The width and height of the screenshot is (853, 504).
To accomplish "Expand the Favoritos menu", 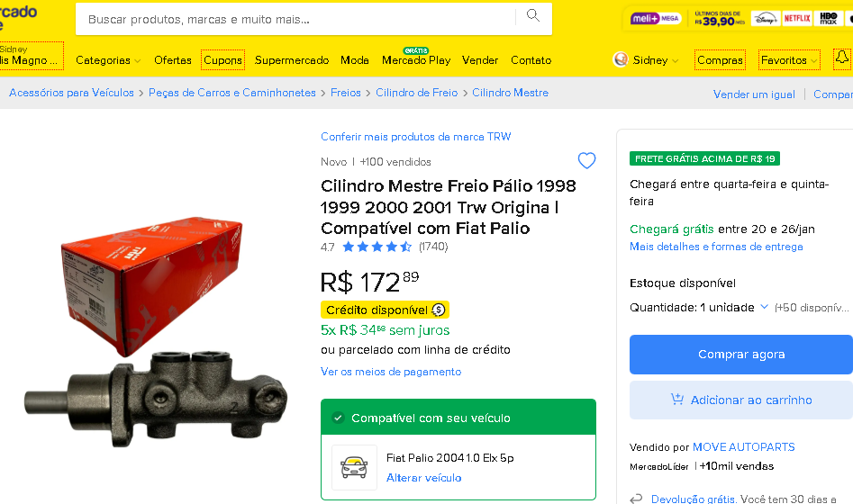I will (789, 59).
